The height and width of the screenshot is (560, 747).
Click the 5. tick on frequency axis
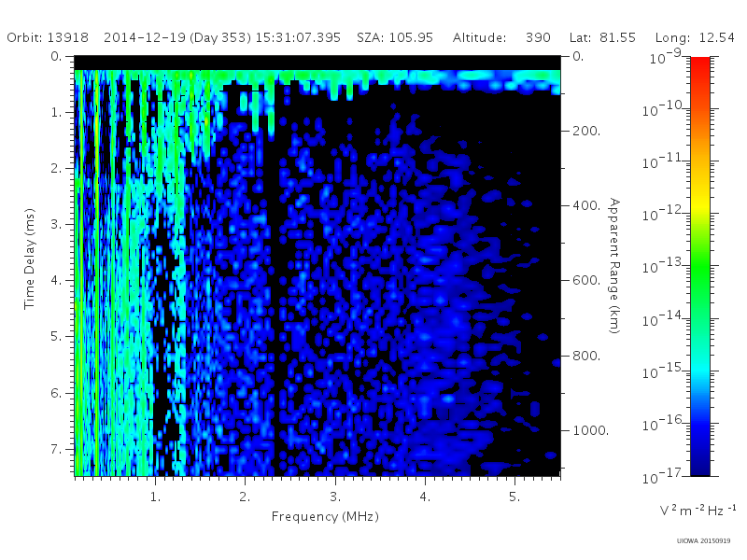(514, 497)
